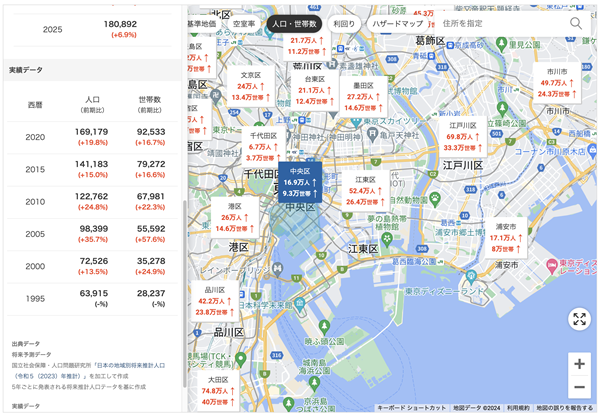This screenshot has width=600, height=416.
Task: Select the 基準地価 tab
Action: (x=202, y=24)
